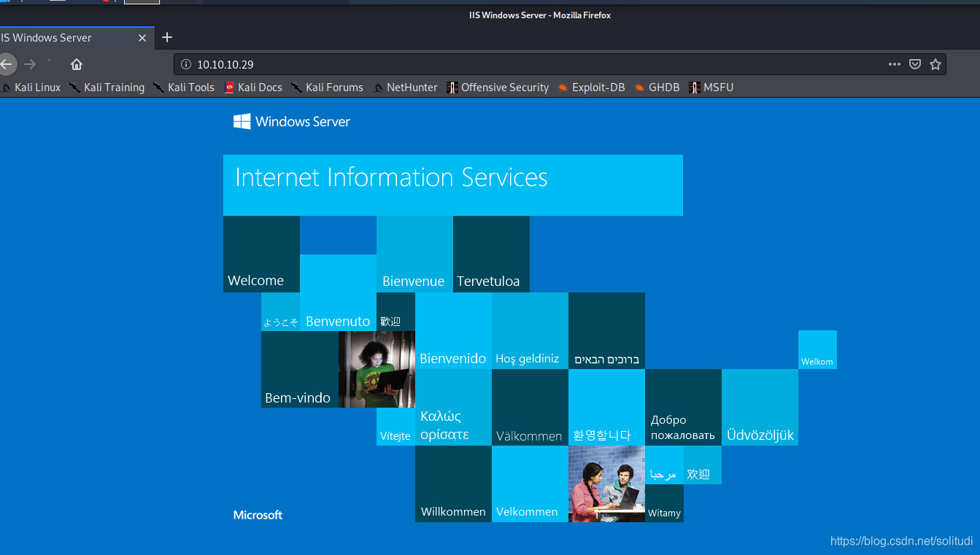
Task: Open Kali Forums bookmark
Action: click(x=327, y=88)
